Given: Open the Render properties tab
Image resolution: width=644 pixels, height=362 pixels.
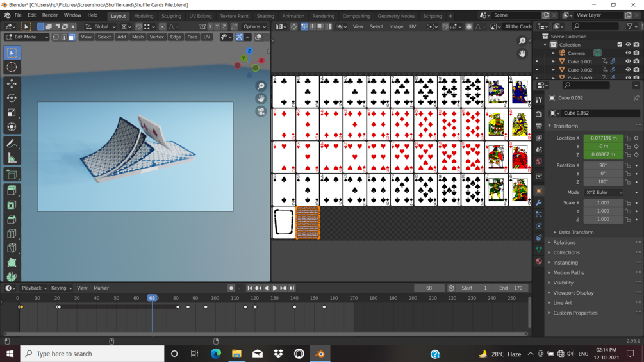Looking at the screenshot, I should pos(539,114).
